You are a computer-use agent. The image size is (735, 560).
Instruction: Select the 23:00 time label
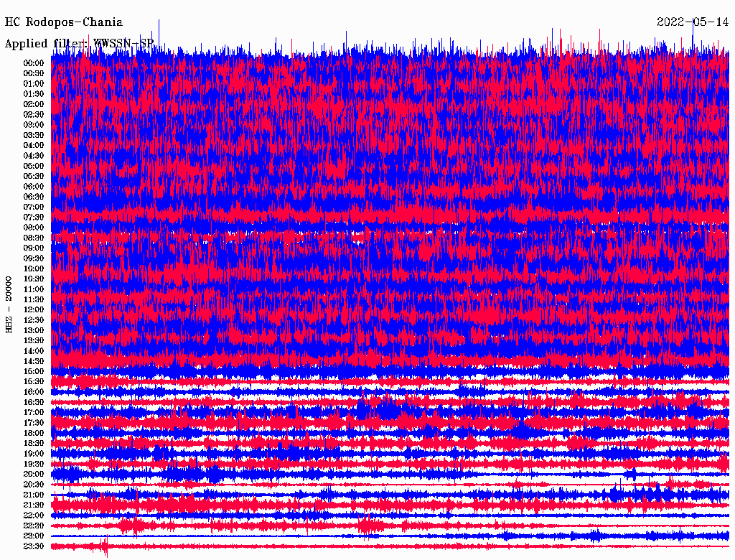(34, 536)
